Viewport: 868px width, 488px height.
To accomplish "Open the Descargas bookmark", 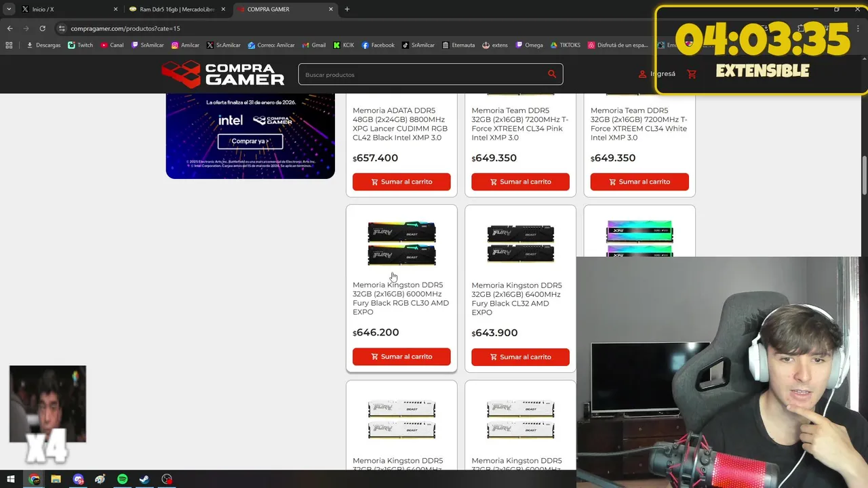I will (x=43, y=45).
